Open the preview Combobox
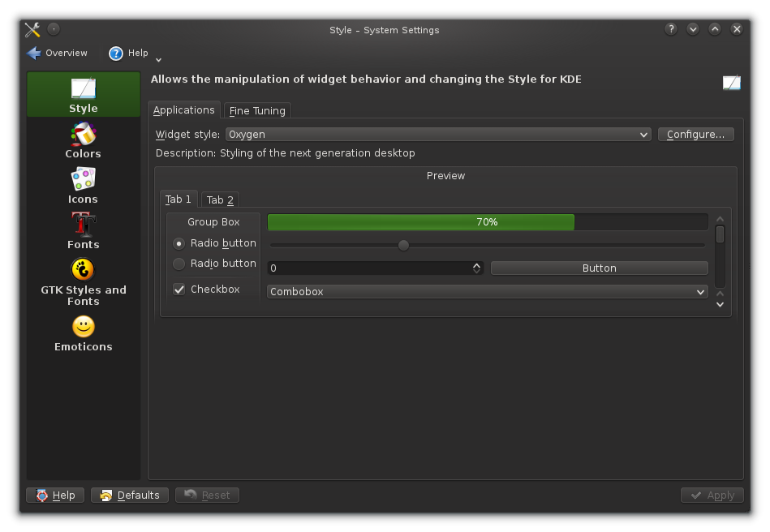Screen dimensions: 770x532 pos(488,291)
